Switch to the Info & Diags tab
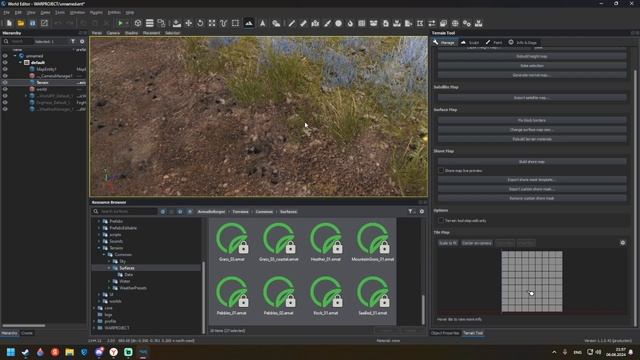The image size is (640, 360). [x=523, y=42]
